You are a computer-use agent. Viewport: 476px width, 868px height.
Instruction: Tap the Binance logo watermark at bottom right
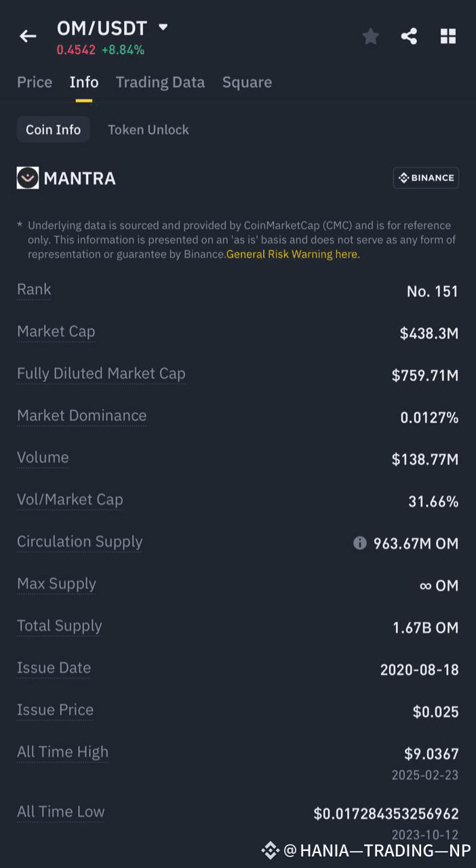(x=270, y=850)
